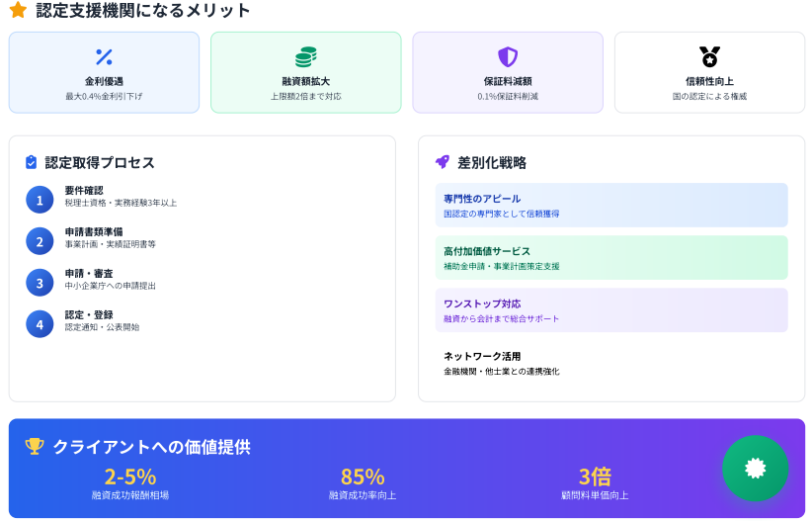812x521 pixels.
Task: Click step 2 circle for 申請書類準備
Action: pyautogui.click(x=40, y=241)
